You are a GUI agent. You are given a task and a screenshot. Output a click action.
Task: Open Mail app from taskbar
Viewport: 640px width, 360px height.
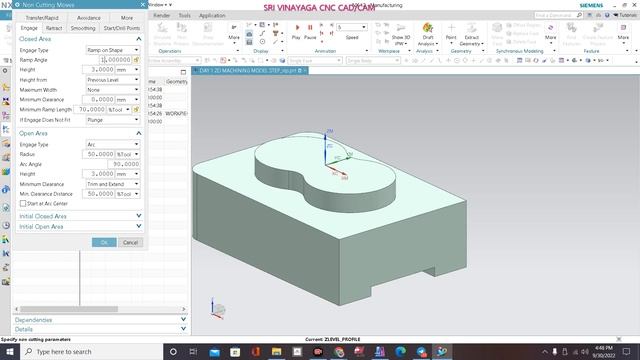click(214, 351)
